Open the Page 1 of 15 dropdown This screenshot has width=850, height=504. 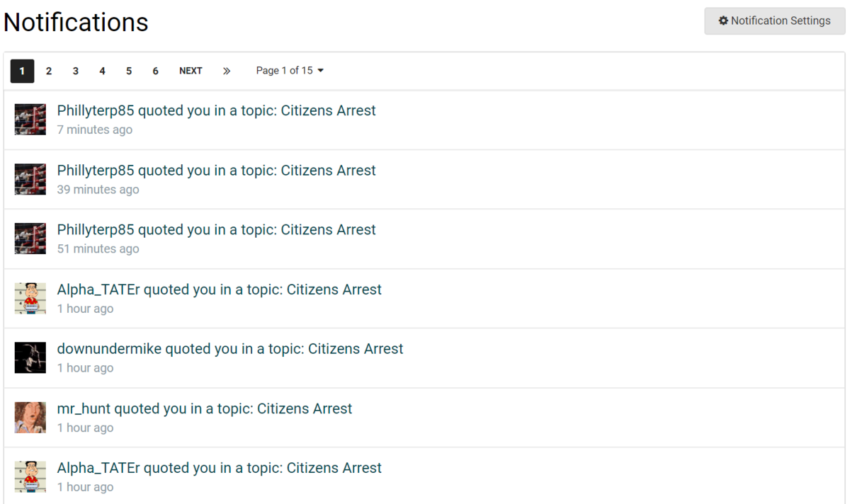click(290, 71)
